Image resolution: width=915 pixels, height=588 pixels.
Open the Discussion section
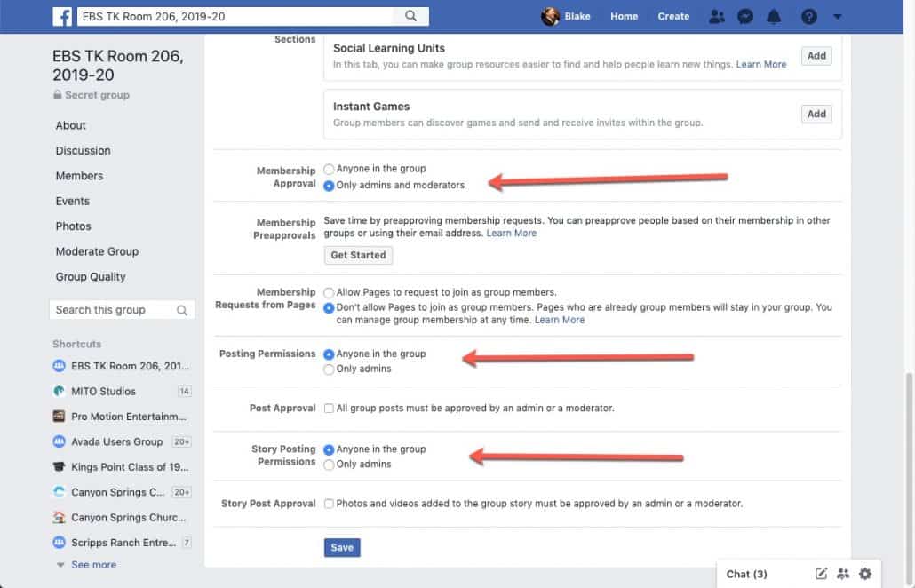point(83,150)
